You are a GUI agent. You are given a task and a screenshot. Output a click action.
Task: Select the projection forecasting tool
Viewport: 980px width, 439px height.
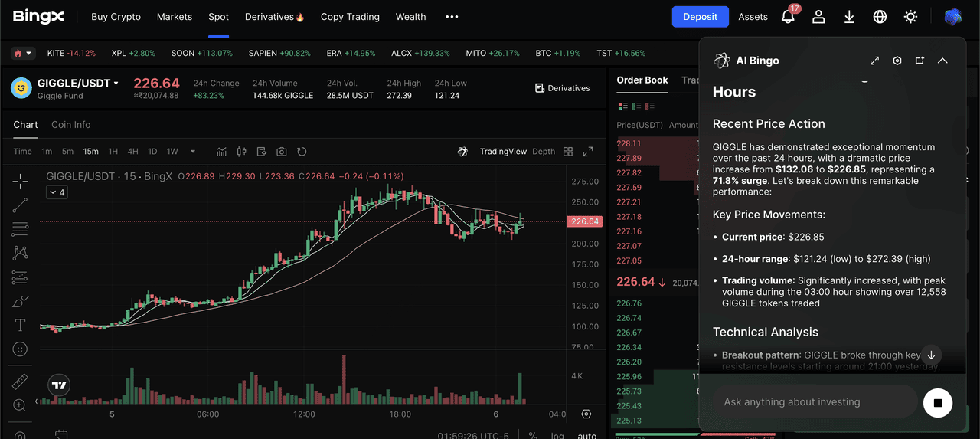21,277
